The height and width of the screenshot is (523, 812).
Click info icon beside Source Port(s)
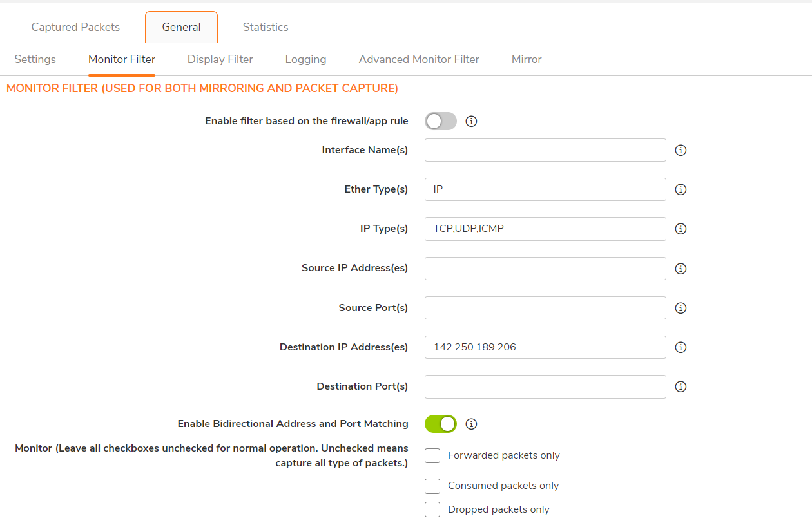point(681,308)
